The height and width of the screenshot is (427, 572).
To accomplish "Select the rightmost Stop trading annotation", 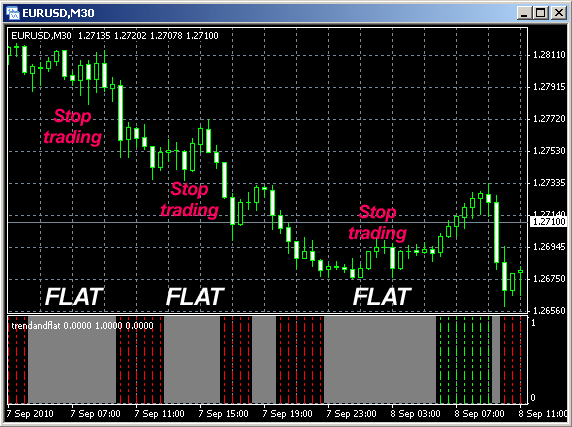I will tap(378, 222).
